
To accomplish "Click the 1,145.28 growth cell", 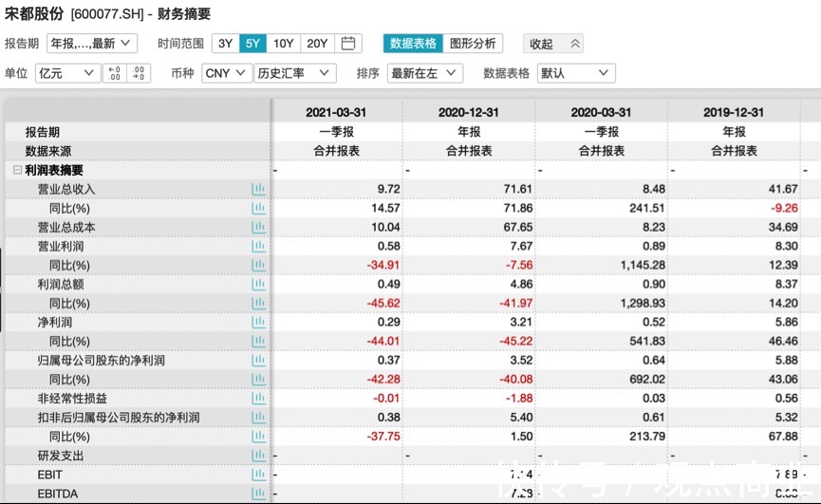I will (643, 266).
